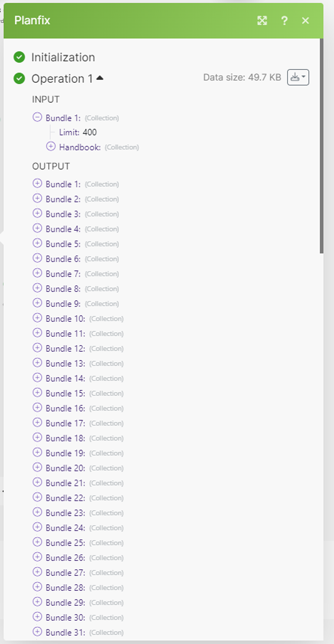The width and height of the screenshot is (334, 644).
Task: Expand the Handbook collection
Action: [x=51, y=147]
